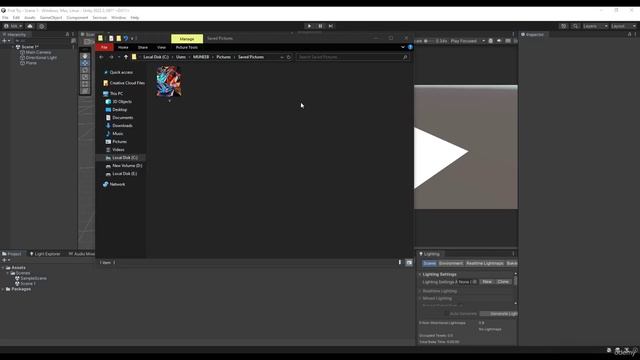
Task: Collapse the Scene 1 node in Hierarchy
Action: (x=13, y=47)
